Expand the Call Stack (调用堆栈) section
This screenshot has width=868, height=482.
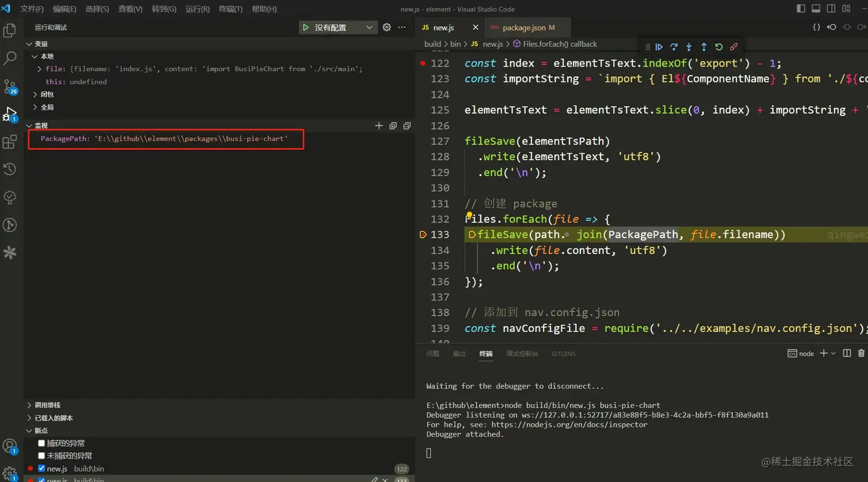44,405
